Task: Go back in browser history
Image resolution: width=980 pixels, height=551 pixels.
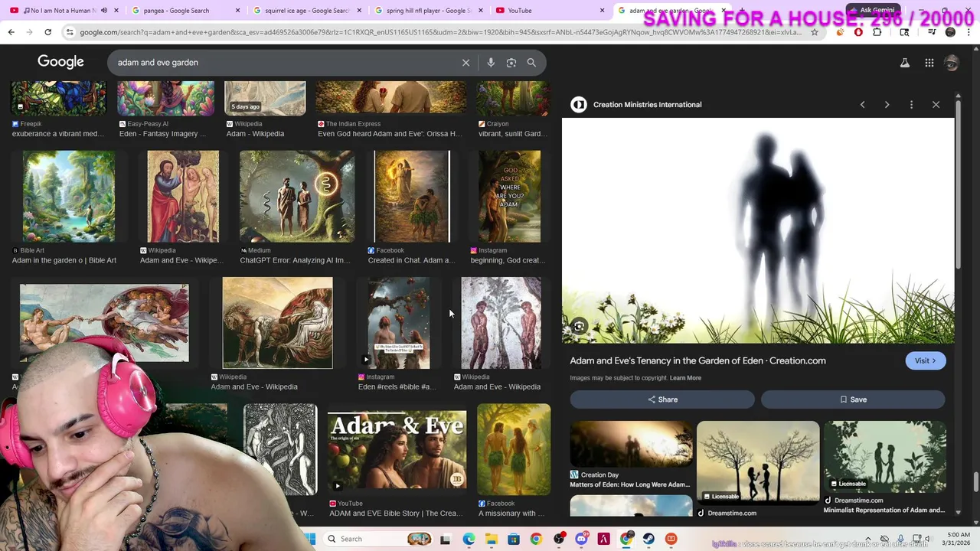Action: [x=11, y=32]
